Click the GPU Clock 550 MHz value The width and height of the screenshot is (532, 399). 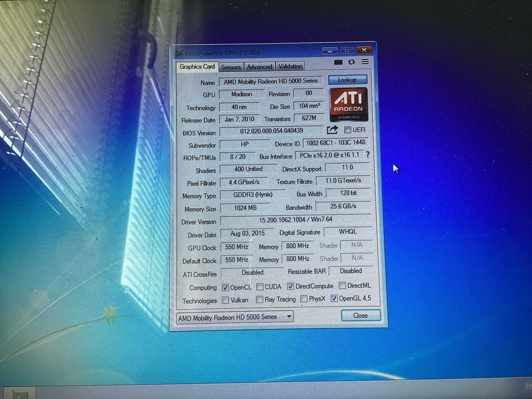click(x=237, y=247)
